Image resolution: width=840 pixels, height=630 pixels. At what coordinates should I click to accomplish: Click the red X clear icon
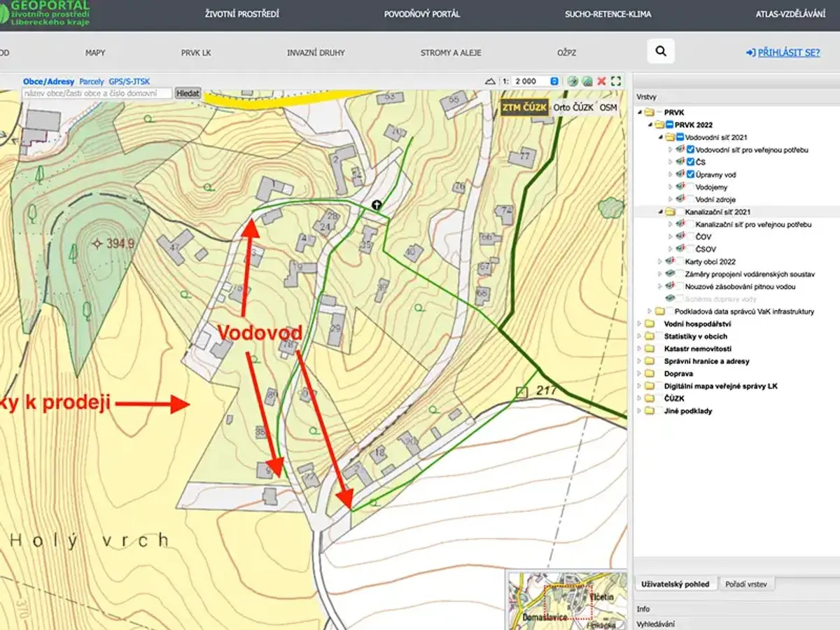click(x=601, y=81)
